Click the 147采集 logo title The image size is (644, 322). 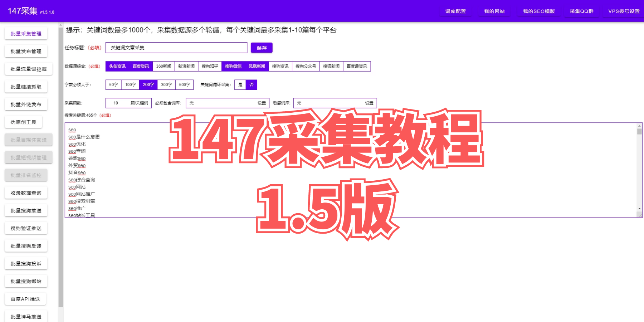(23, 11)
